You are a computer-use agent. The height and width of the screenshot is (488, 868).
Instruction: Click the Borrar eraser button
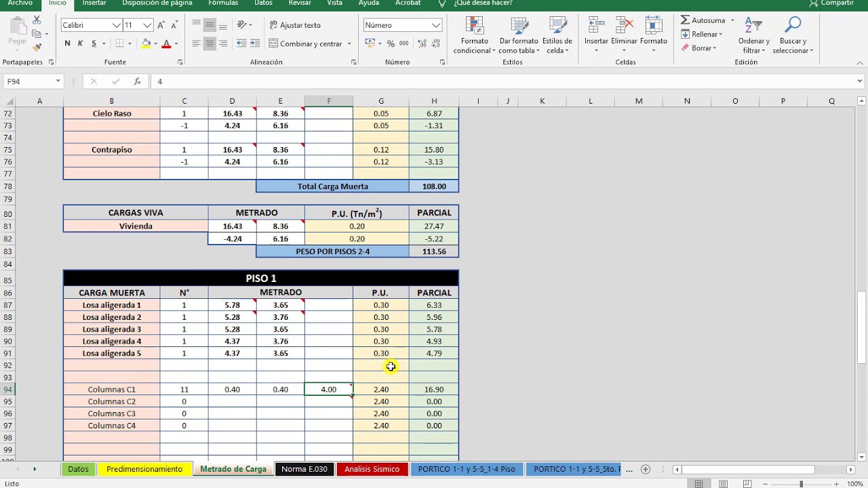701,48
